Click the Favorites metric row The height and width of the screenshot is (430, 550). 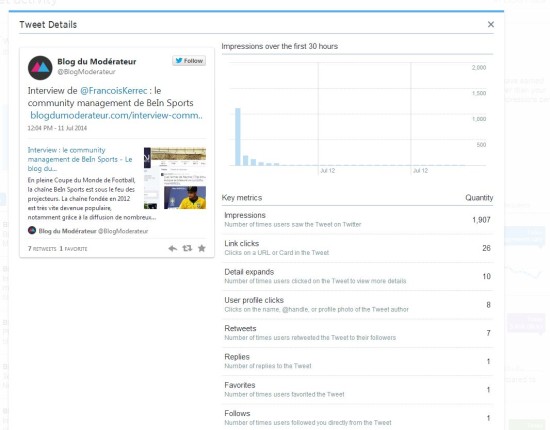point(357,390)
